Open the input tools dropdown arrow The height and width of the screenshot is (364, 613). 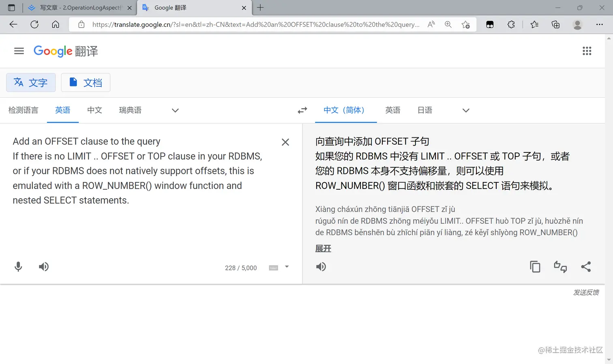tap(287, 267)
